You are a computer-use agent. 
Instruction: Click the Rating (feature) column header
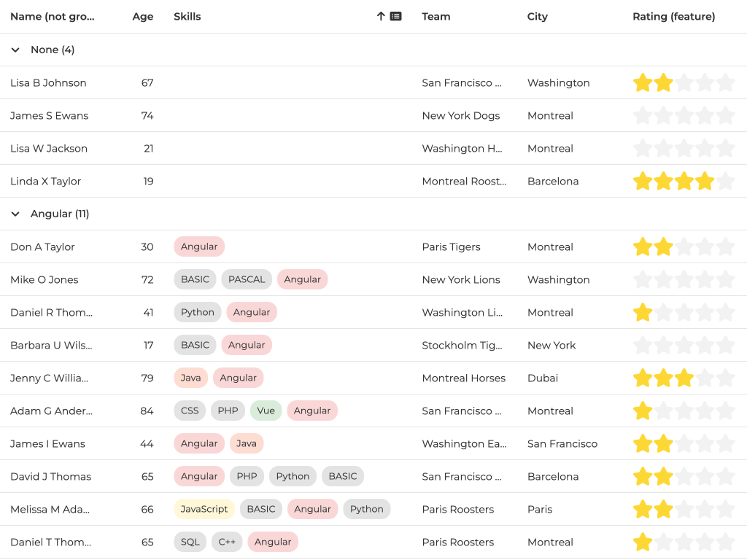point(673,16)
